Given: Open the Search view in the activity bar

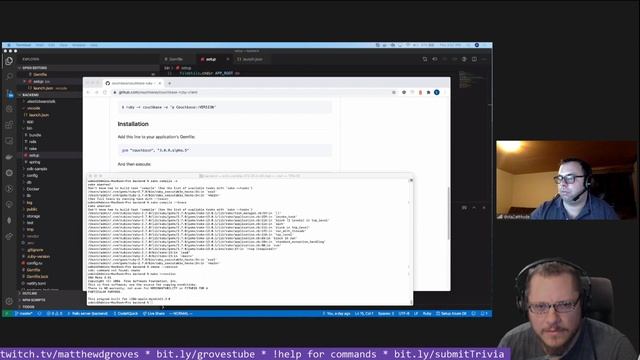Looking at the screenshot, I should (x=9, y=77).
